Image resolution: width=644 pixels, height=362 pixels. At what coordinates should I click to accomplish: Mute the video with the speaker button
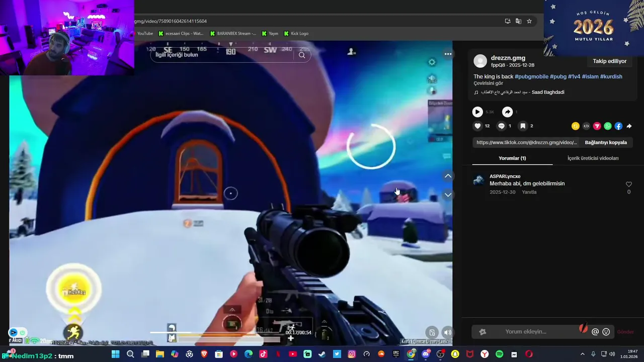click(447, 332)
